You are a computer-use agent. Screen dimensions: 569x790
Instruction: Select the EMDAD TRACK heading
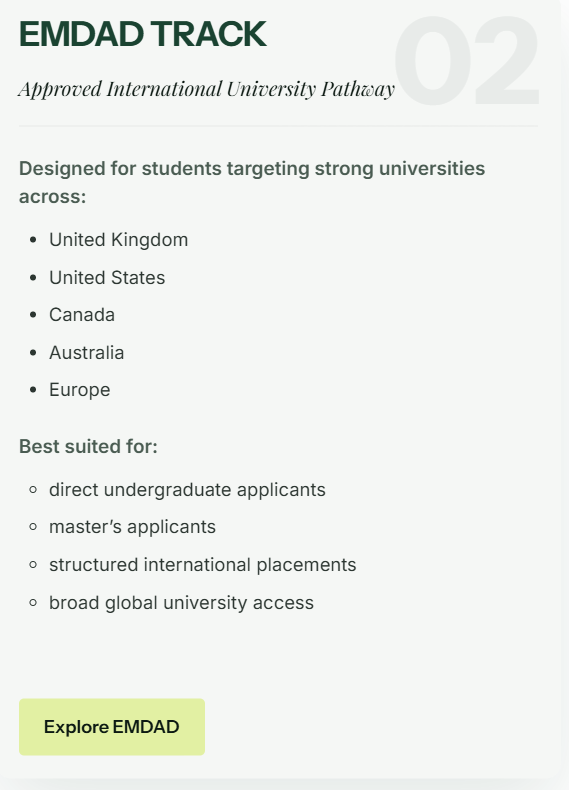(x=143, y=34)
